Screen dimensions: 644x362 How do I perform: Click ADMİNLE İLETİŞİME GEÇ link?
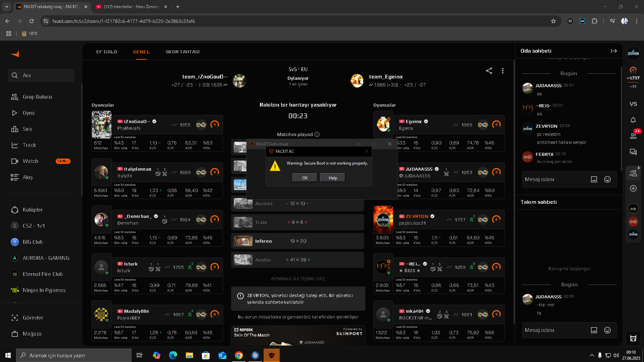pyautogui.click(x=298, y=279)
